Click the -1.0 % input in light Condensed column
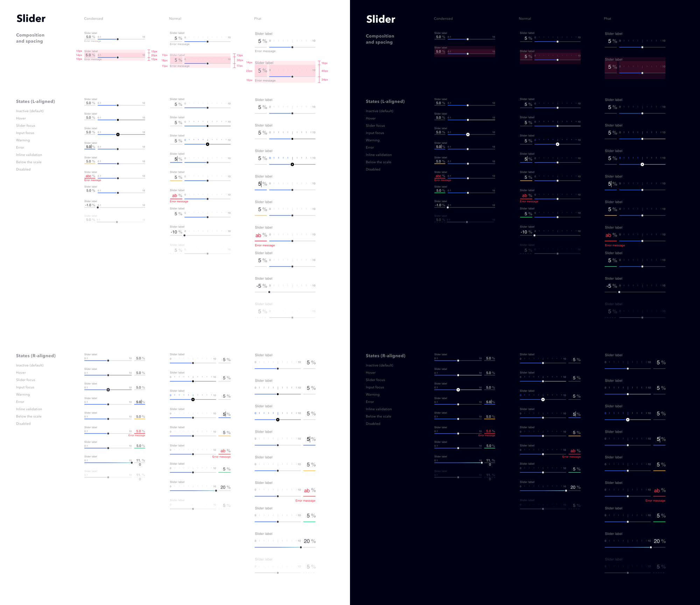 (x=90, y=205)
